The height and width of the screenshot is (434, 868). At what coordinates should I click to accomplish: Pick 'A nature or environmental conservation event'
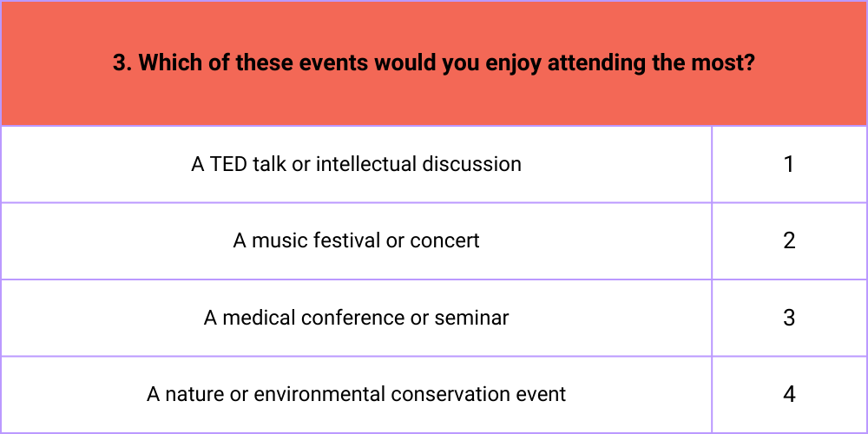(x=357, y=394)
